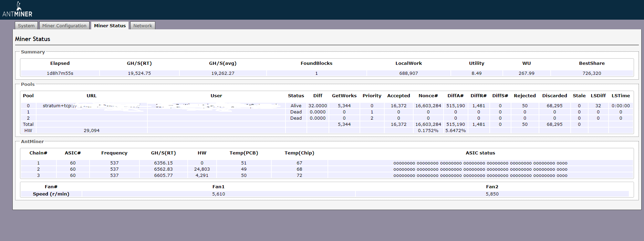The width and height of the screenshot is (644, 241).
Task: Click the Discarded column header
Action: click(554, 96)
